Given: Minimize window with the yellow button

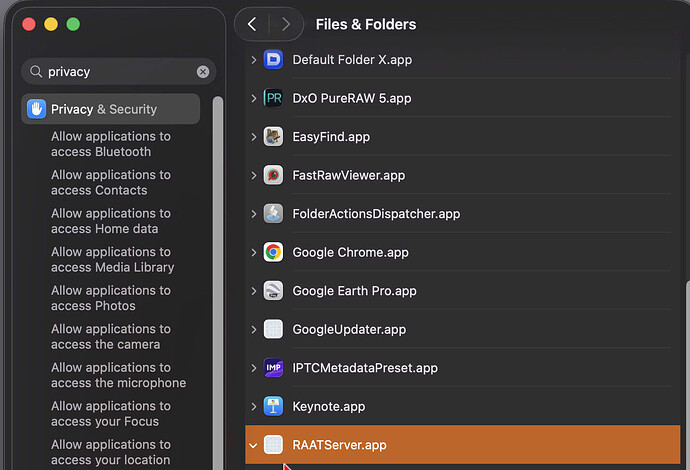Looking at the screenshot, I should point(51,24).
